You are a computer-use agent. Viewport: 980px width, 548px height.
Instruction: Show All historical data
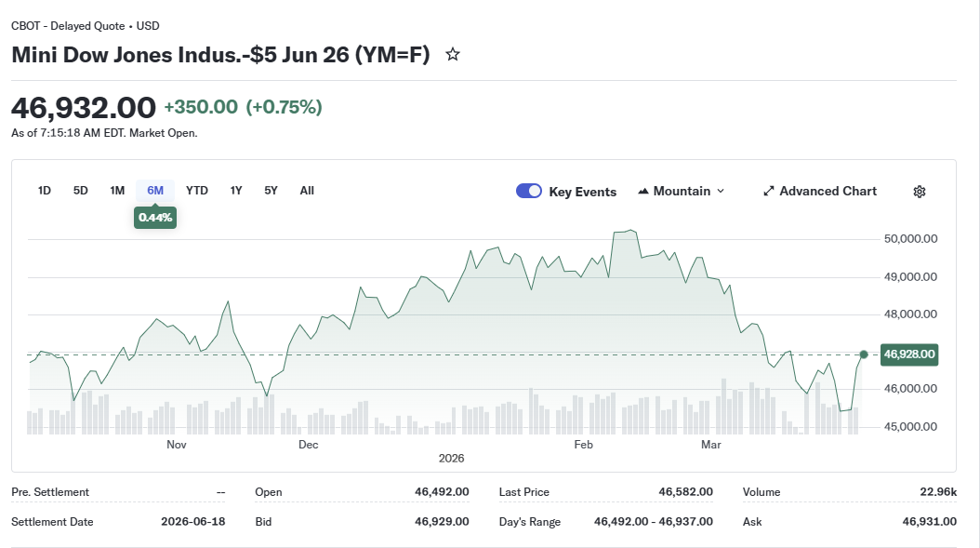[307, 190]
